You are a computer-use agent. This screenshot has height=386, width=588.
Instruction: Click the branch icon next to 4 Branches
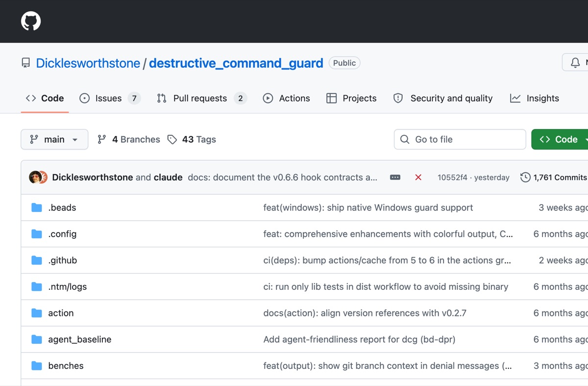pyautogui.click(x=102, y=139)
